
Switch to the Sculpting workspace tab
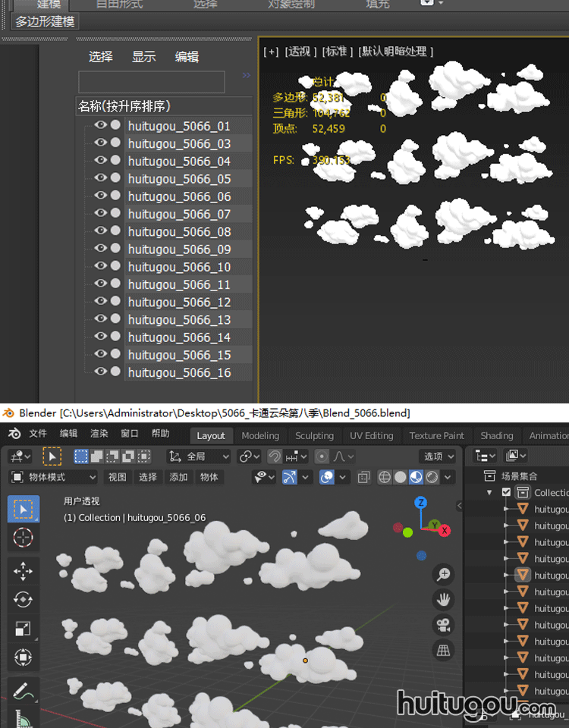[314, 435]
